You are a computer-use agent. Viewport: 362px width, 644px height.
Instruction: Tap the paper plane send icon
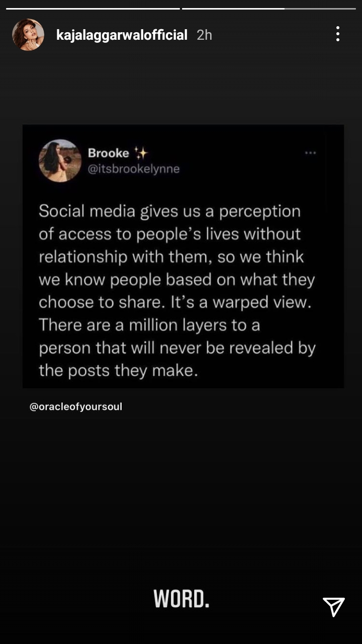click(334, 606)
